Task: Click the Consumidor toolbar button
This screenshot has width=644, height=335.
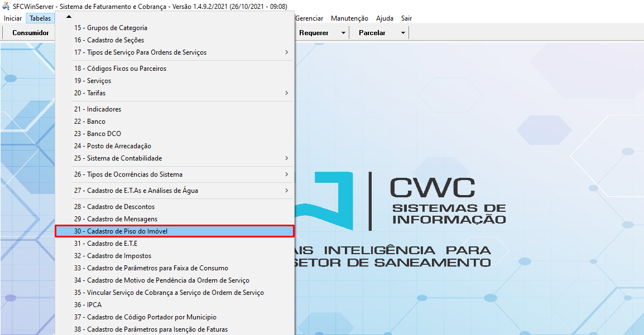Action: (x=31, y=33)
